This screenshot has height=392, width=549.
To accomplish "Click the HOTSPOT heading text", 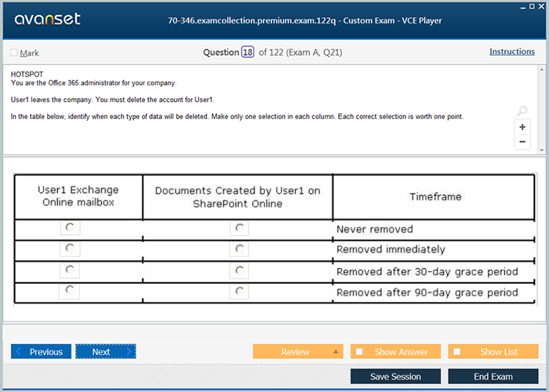I will pos(27,74).
